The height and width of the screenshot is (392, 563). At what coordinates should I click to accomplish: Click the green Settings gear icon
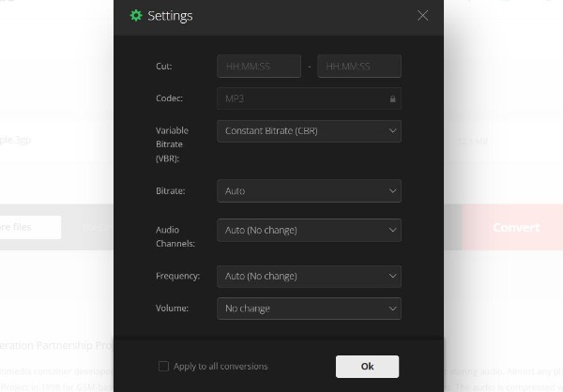click(x=136, y=15)
